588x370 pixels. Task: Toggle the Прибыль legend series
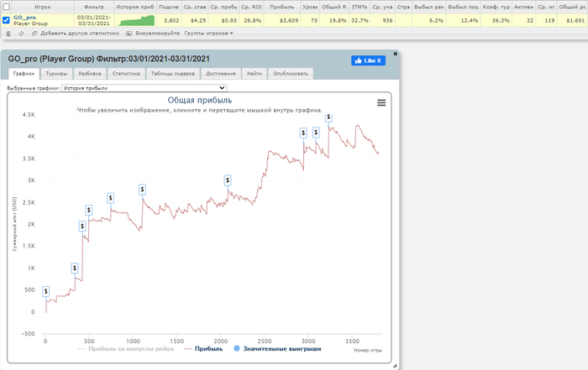[203, 349]
